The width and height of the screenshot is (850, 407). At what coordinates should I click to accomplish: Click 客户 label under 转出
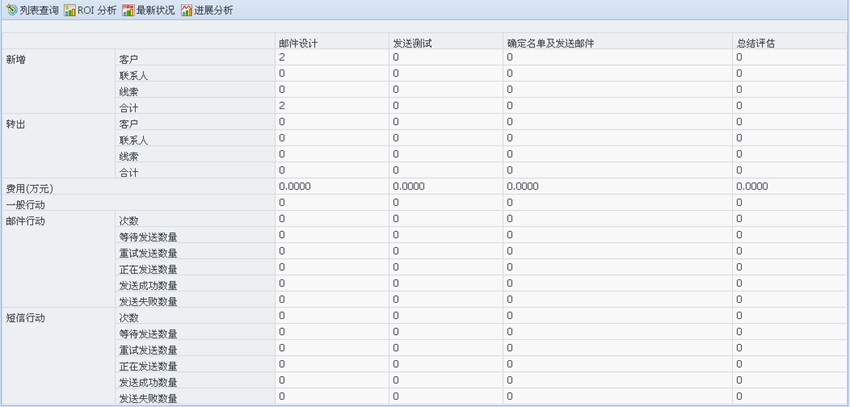pyautogui.click(x=129, y=124)
